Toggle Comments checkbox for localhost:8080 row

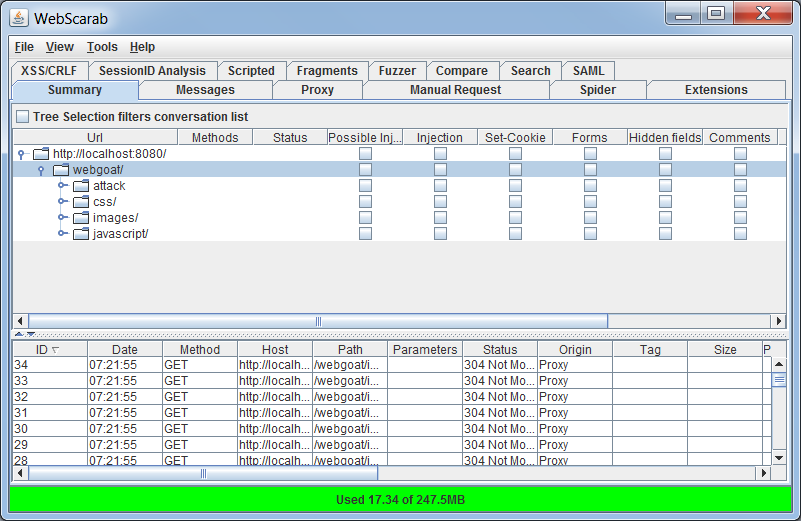pyautogui.click(x=740, y=154)
